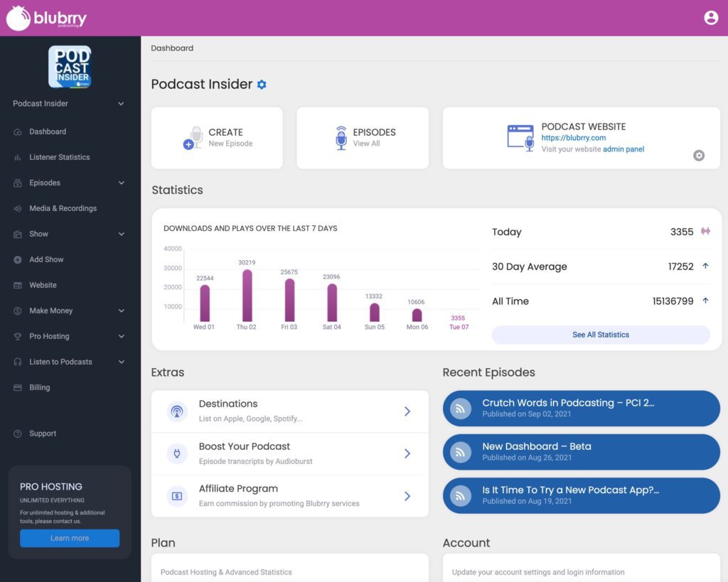This screenshot has height=582, width=728.
Task: Click the Pro Hosting trophy icon
Action: click(x=18, y=336)
